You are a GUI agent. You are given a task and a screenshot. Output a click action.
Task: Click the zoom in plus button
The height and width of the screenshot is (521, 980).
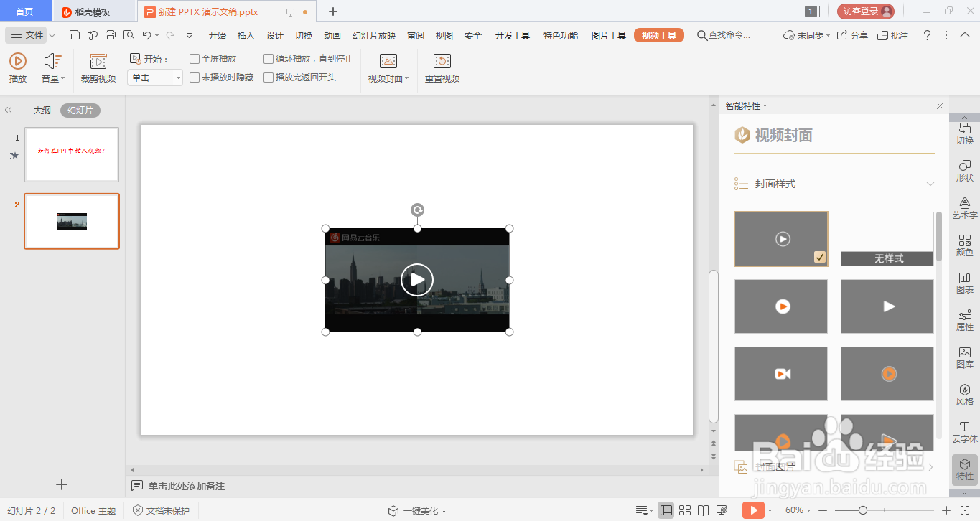click(x=946, y=510)
